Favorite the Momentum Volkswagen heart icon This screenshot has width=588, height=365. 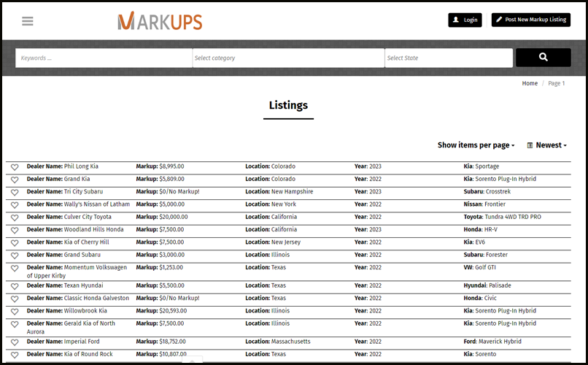15,268
